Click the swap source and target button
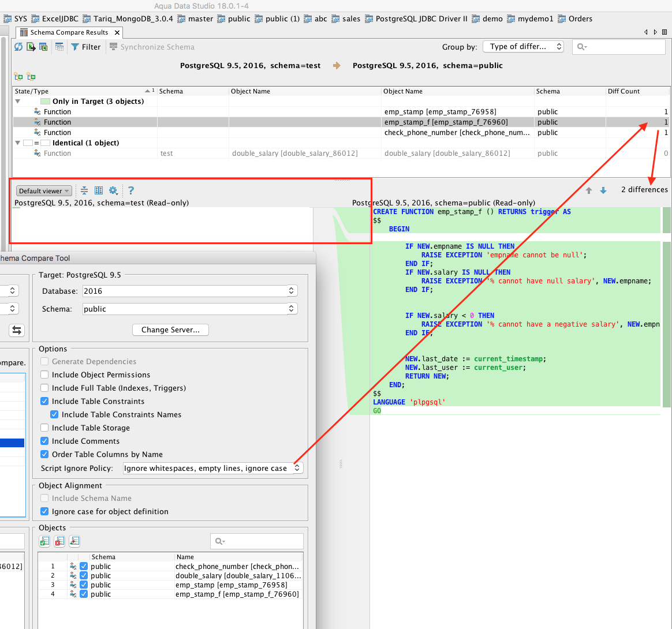The height and width of the screenshot is (629, 672). coord(17,330)
